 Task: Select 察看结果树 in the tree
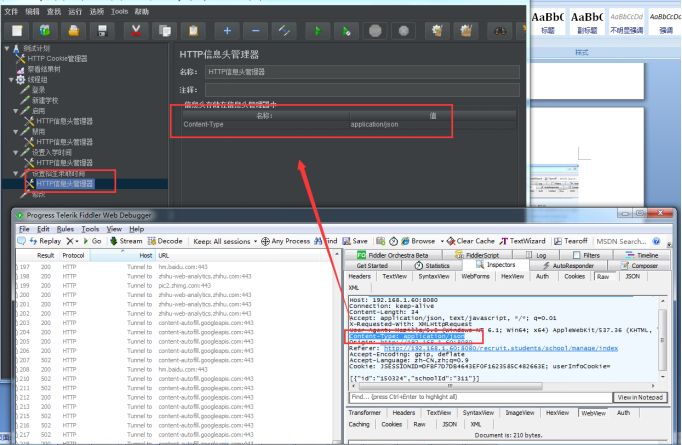(x=44, y=69)
